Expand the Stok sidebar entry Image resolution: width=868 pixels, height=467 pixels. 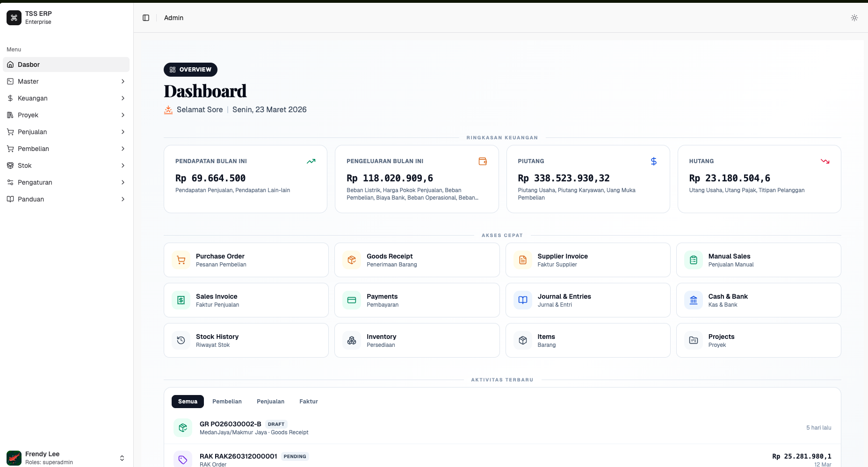pos(66,165)
